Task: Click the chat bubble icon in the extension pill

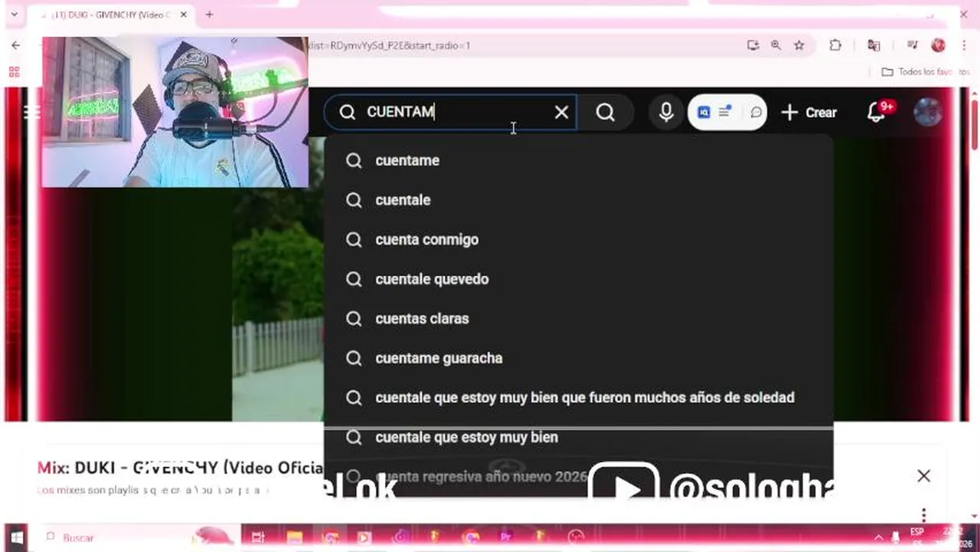Action: coord(755,113)
